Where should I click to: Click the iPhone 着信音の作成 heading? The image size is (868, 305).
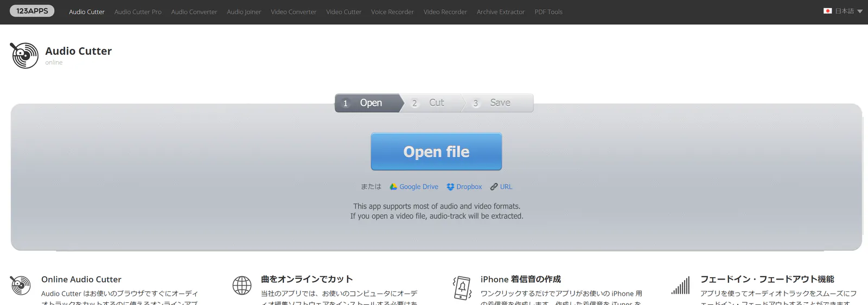521,279
